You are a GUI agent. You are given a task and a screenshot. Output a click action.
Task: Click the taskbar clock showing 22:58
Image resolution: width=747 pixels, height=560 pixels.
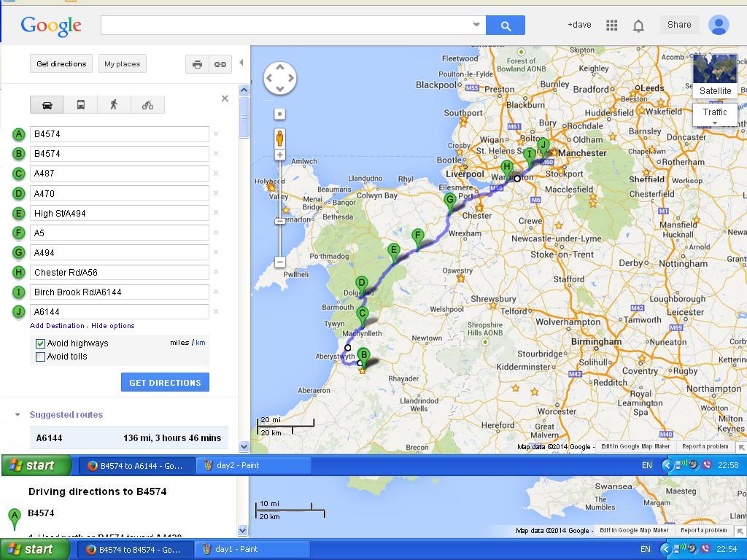(x=728, y=465)
